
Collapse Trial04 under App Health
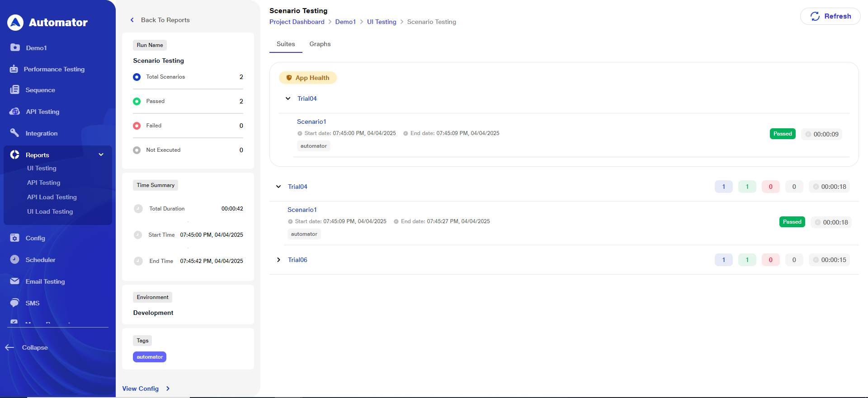[x=288, y=98]
